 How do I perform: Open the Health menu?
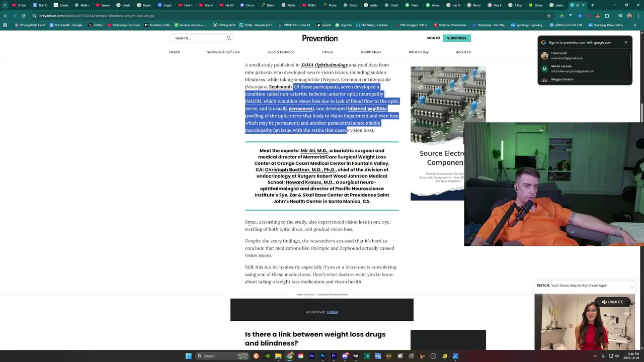pos(174,52)
